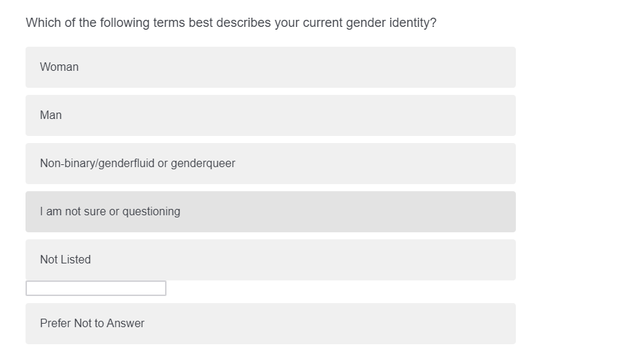
Task: Click the "Not Listed" label text
Action: pos(65,260)
